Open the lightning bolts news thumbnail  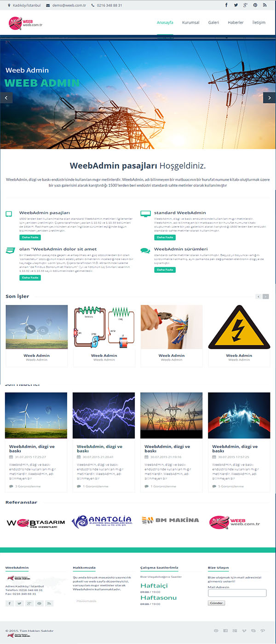pos(104,415)
